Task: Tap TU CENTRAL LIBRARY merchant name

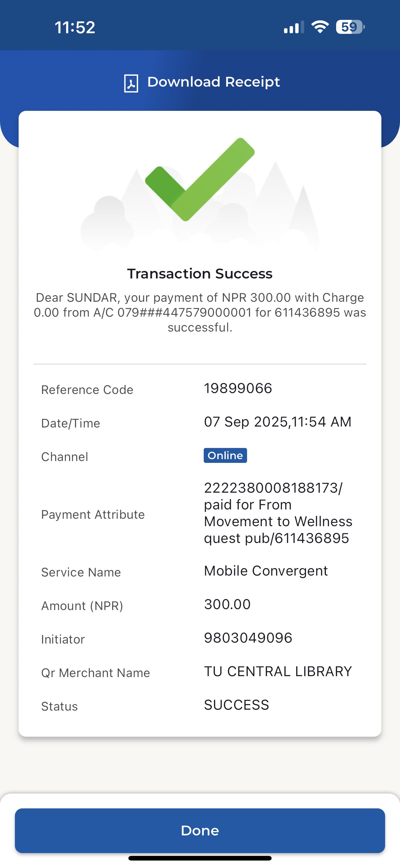Action: (x=278, y=671)
